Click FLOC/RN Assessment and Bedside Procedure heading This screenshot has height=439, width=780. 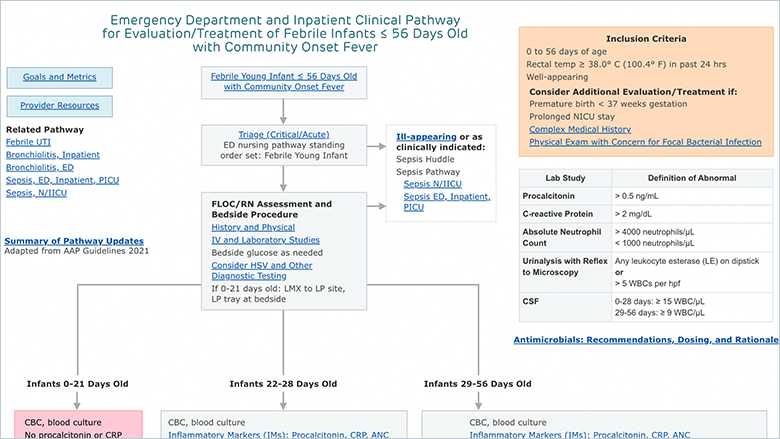[x=272, y=209]
